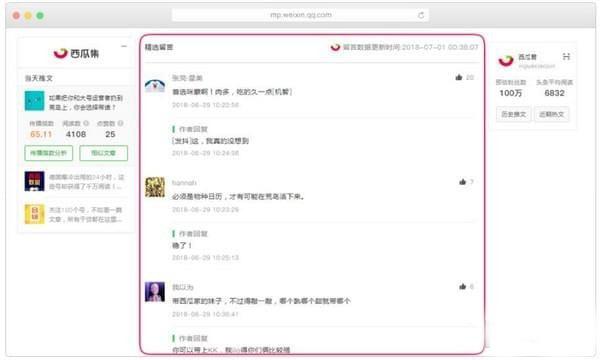Click the like count 25
The width and height of the screenshot is (600, 360).
(110, 134)
